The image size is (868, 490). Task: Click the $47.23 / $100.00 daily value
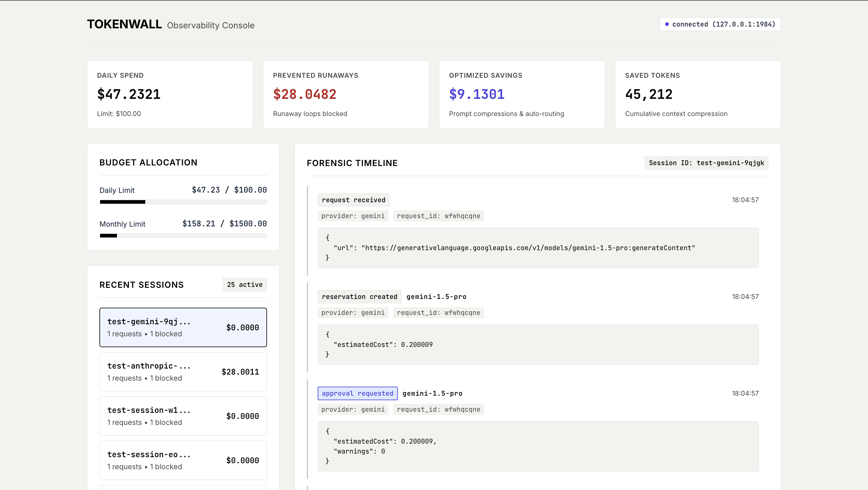[229, 190]
